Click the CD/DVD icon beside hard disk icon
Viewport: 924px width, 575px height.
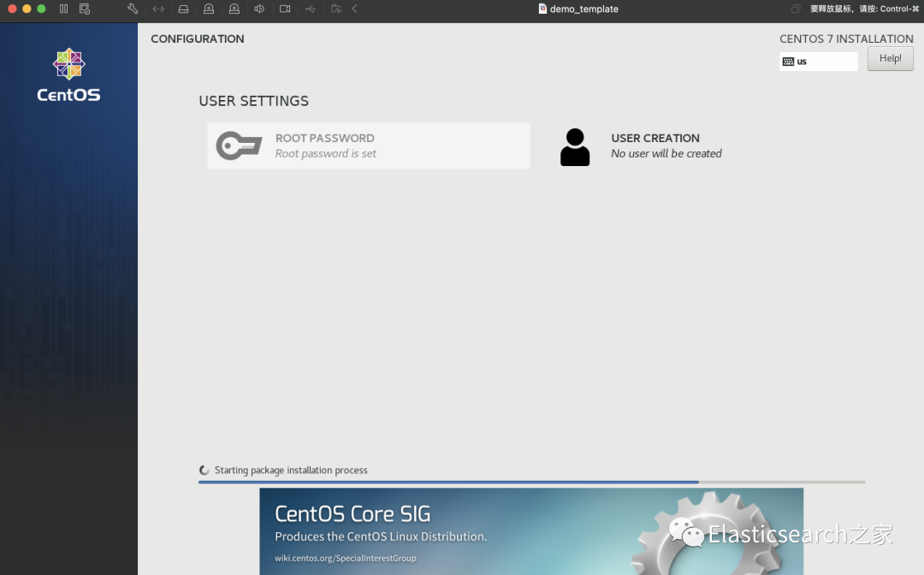click(x=209, y=9)
